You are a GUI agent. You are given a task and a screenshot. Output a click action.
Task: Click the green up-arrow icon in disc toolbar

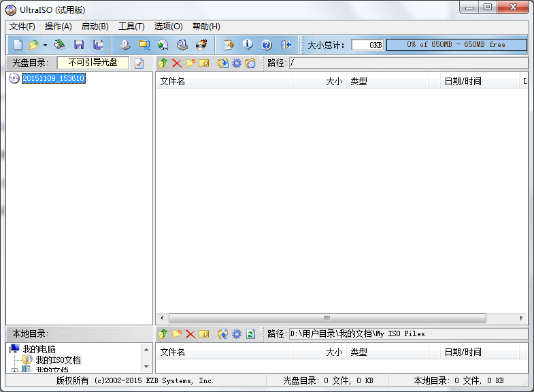[x=163, y=63]
